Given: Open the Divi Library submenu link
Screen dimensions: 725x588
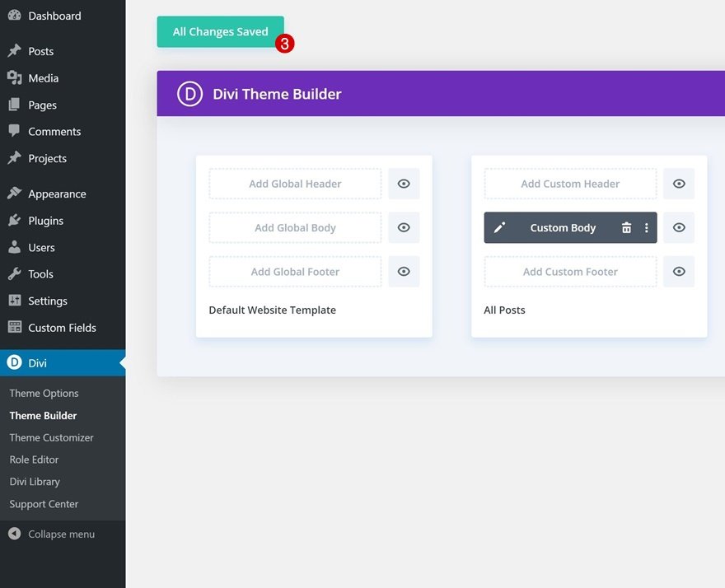Looking at the screenshot, I should click(x=35, y=482).
